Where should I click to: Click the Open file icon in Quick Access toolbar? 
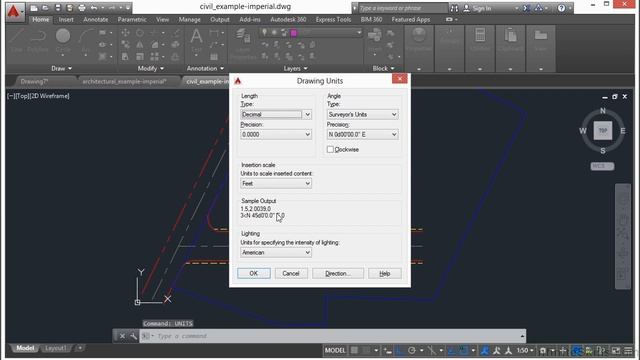pos(45,8)
